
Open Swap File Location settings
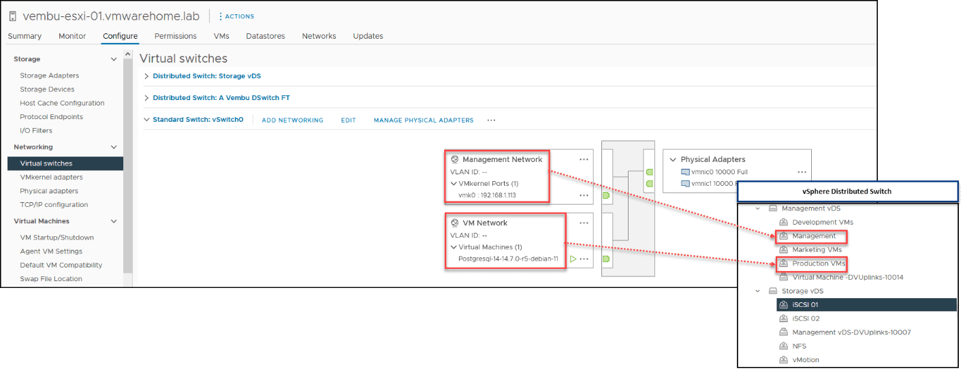pyautogui.click(x=51, y=278)
